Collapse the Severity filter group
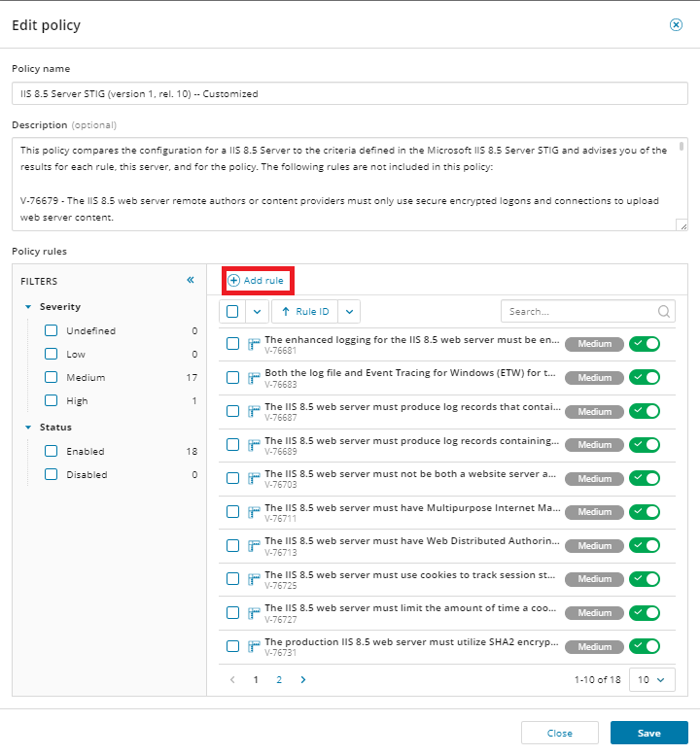 point(29,307)
